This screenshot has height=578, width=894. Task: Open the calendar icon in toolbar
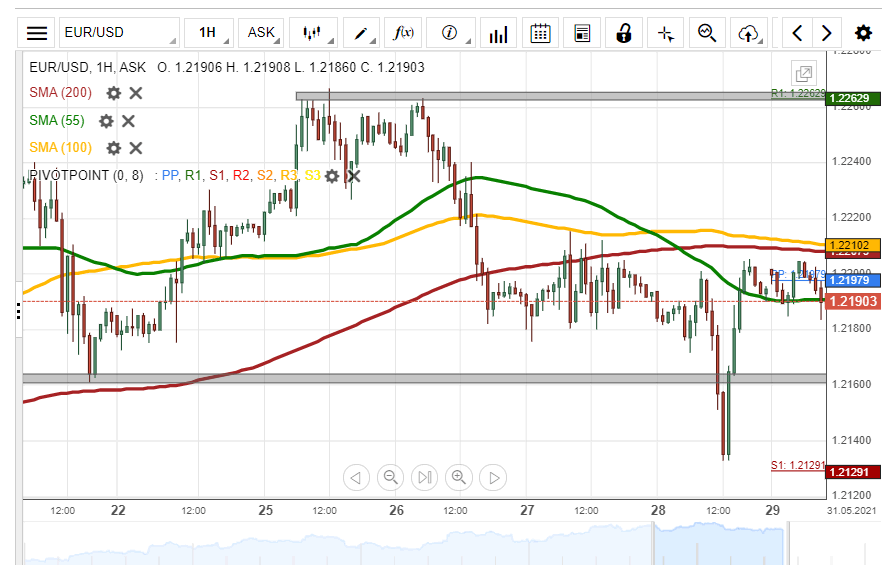(540, 33)
